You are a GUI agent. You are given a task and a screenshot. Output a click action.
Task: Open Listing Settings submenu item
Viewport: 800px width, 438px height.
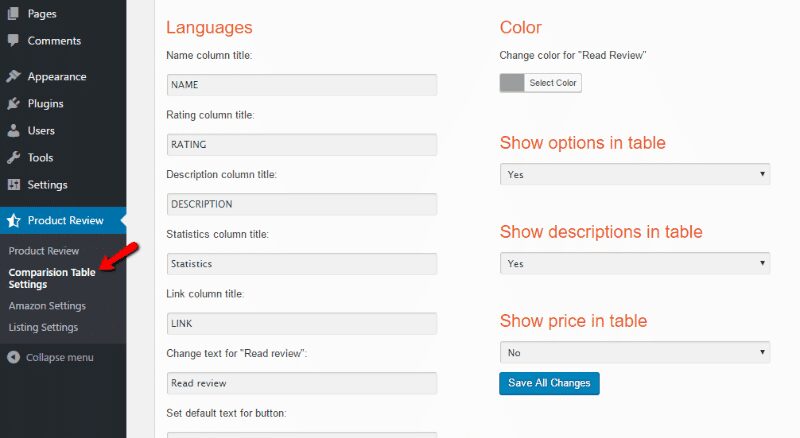[43, 327]
